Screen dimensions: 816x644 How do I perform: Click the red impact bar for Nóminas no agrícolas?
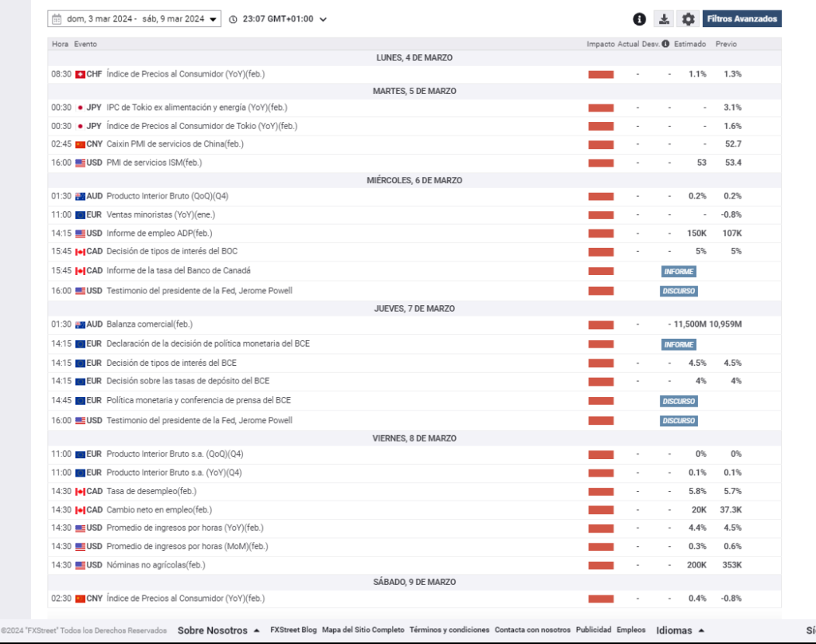pos(601,565)
